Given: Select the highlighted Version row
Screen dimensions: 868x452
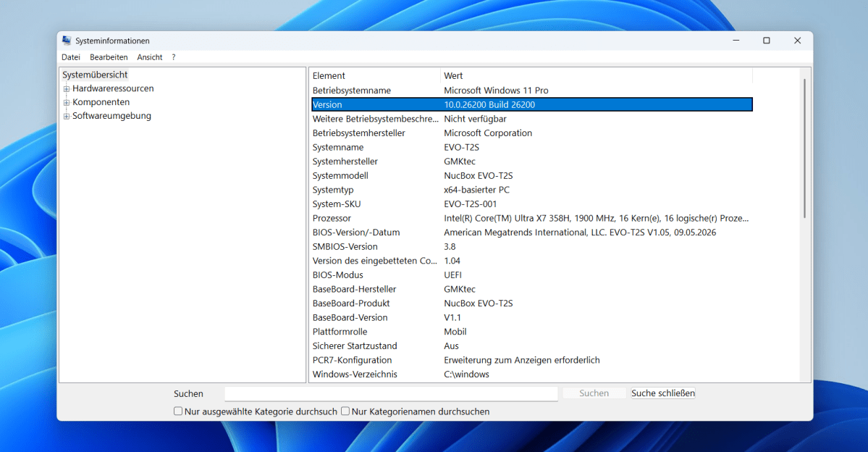Looking at the screenshot, I should click(x=531, y=105).
